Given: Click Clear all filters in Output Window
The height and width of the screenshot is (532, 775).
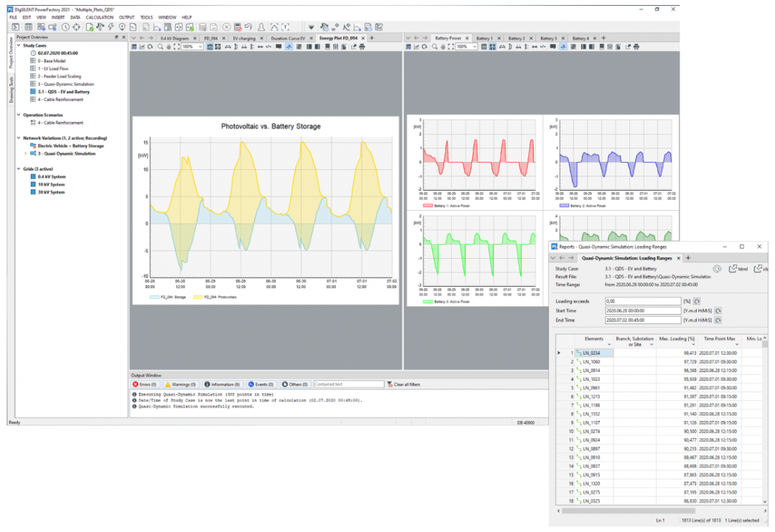Looking at the screenshot, I should [x=403, y=384].
